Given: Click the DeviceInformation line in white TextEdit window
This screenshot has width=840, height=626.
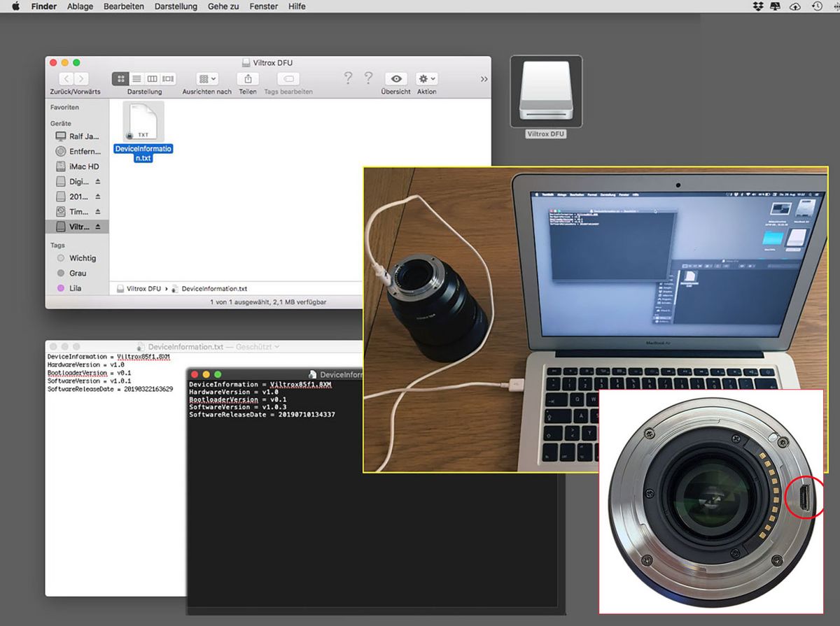Looking at the screenshot, I should point(108,357).
